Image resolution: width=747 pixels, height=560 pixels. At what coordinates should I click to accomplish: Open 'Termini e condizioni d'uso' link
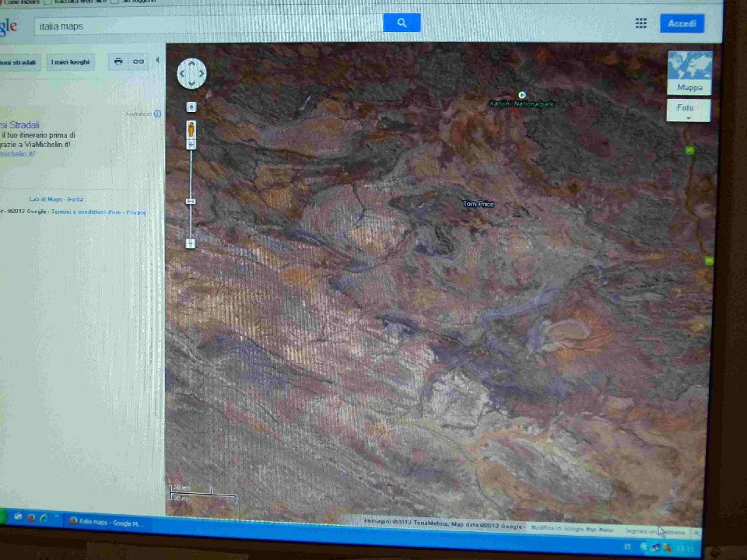pos(86,212)
